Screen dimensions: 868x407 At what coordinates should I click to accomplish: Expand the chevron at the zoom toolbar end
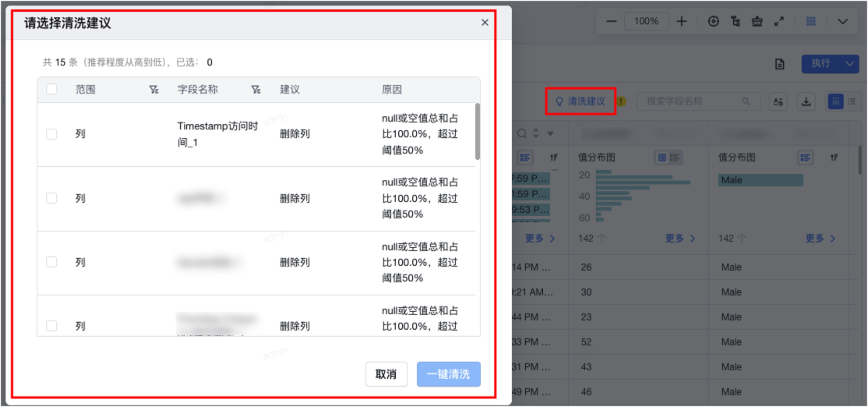842,22
